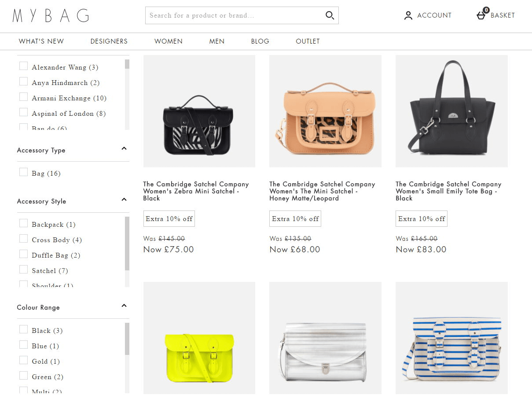Enable the Green (2) colour checkbox
The height and width of the screenshot is (395, 532).
(24, 376)
